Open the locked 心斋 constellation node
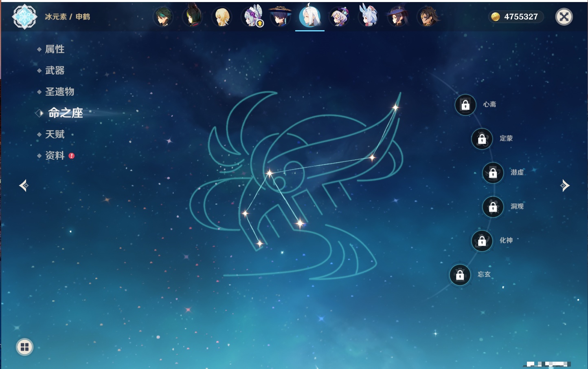 coord(465,105)
